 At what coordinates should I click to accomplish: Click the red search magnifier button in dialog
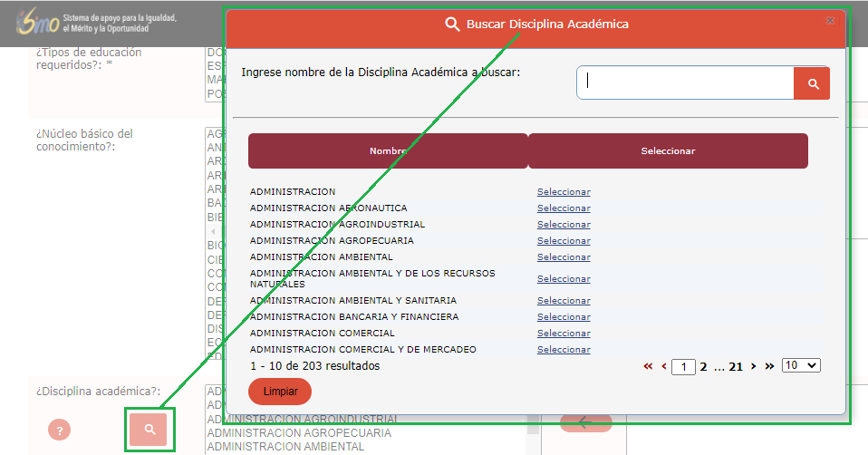tap(813, 83)
